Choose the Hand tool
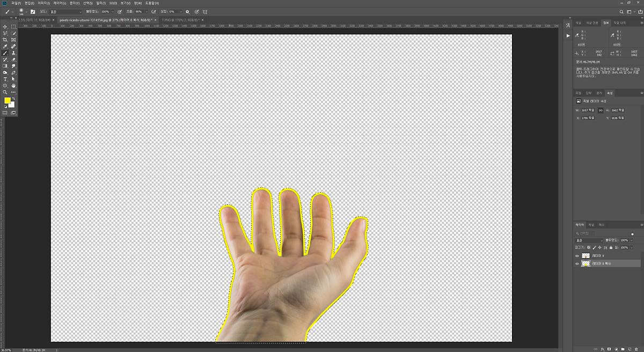The height and width of the screenshot is (352, 644). point(13,85)
